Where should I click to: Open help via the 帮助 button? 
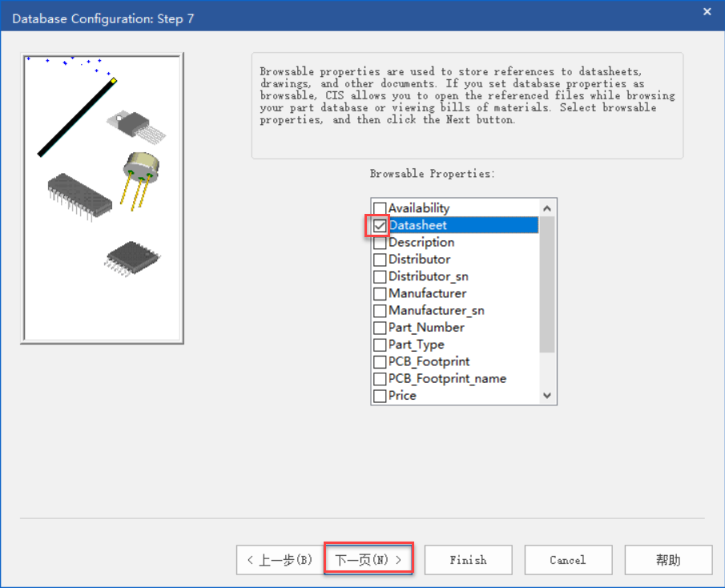(x=667, y=560)
